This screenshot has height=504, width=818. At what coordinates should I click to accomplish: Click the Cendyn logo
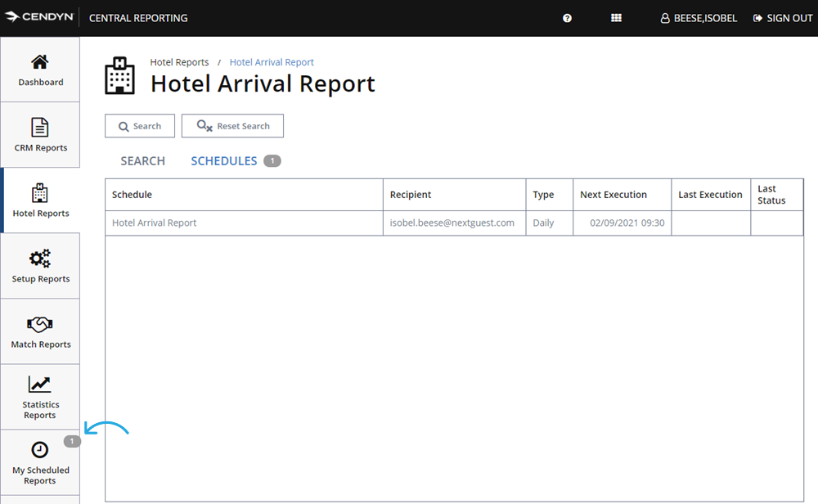pyautogui.click(x=39, y=17)
